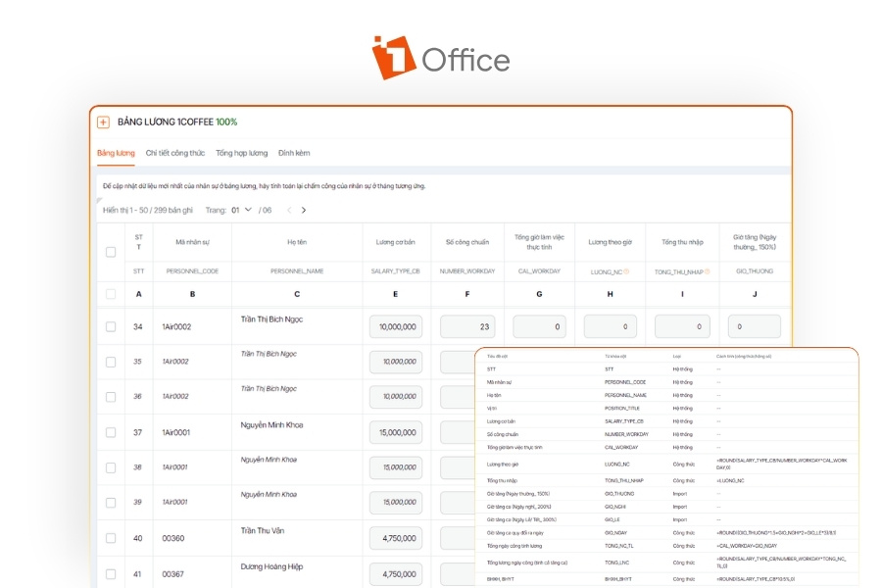Click salary field 10,000,000 in row 36

pyautogui.click(x=396, y=397)
